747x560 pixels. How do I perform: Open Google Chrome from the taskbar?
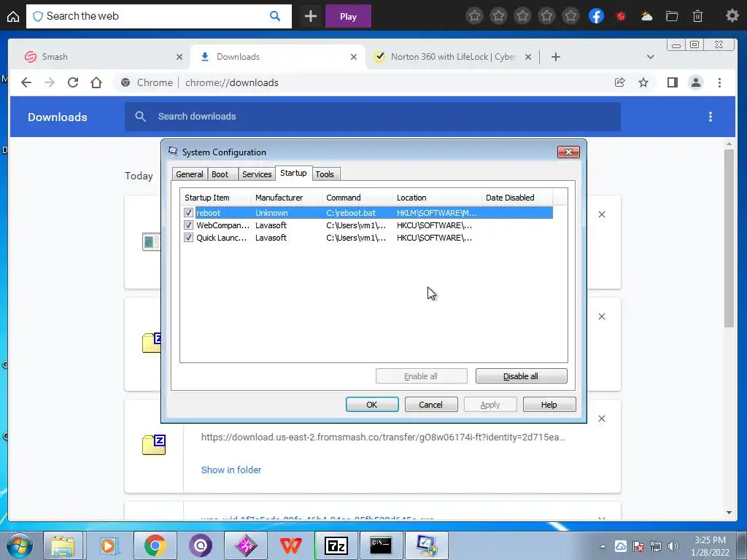(155, 545)
